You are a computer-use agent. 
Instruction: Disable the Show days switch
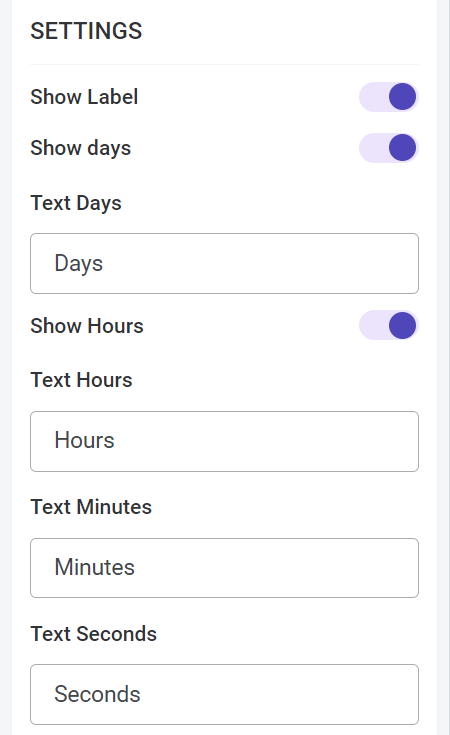(389, 148)
